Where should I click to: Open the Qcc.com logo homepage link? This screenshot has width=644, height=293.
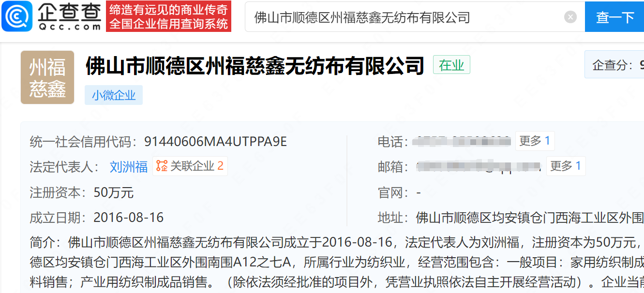(52, 16)
